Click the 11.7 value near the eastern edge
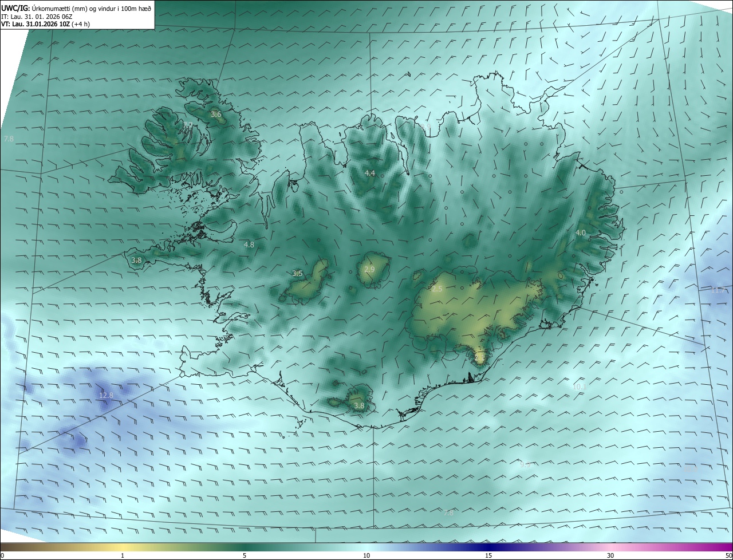 717,290
